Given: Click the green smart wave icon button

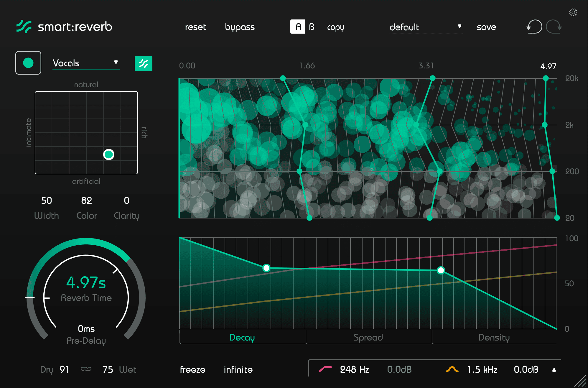Looking at the screenshot, I should click(144, 64).
